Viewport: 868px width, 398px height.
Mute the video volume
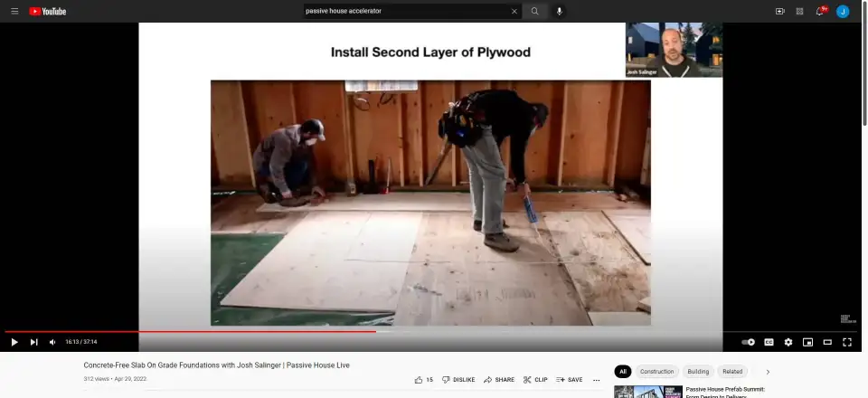(x=52, y=342)
